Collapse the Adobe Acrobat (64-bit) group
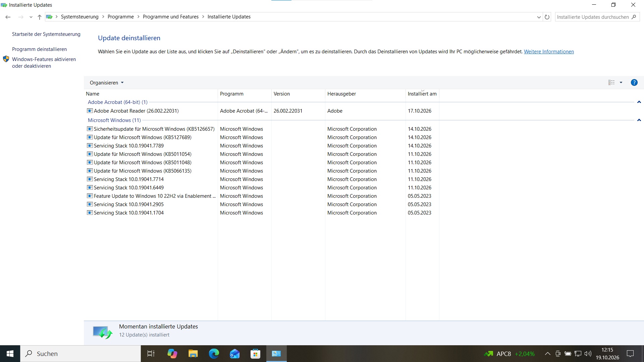Viewport: 644px width, 362px height. 639,102
